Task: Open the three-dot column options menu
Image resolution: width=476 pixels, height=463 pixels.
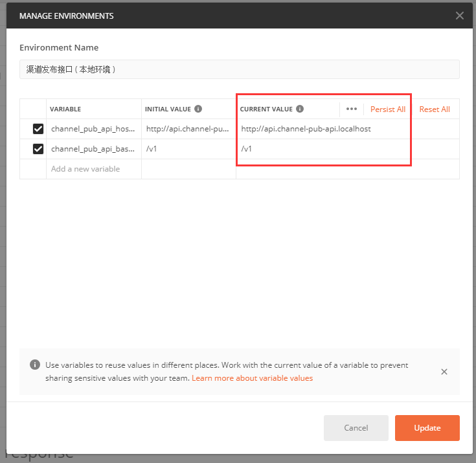Action: (x=352, y=109)
